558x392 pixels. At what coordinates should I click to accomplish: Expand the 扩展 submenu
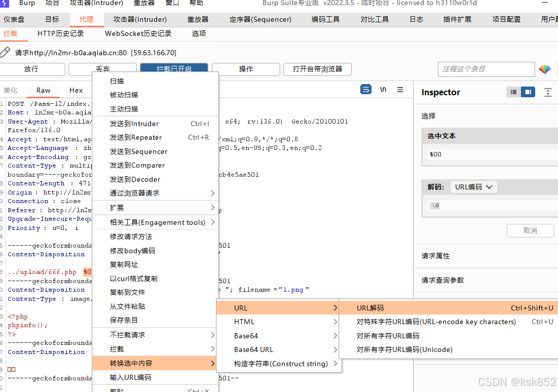click(155, 208)
